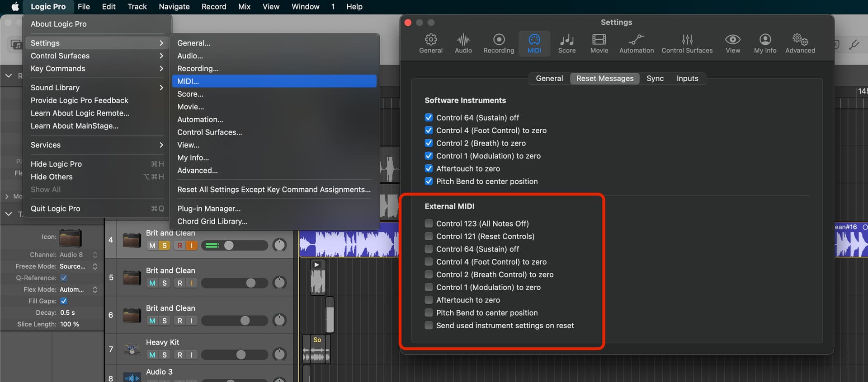Switch to the Sync tab

(x=655, y=79)
